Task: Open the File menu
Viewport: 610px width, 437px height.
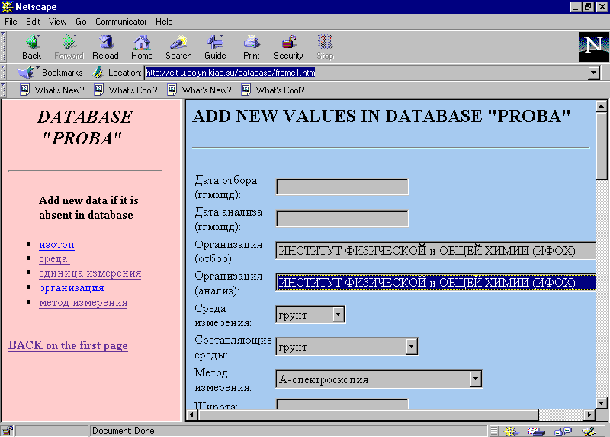Action: 11,20
